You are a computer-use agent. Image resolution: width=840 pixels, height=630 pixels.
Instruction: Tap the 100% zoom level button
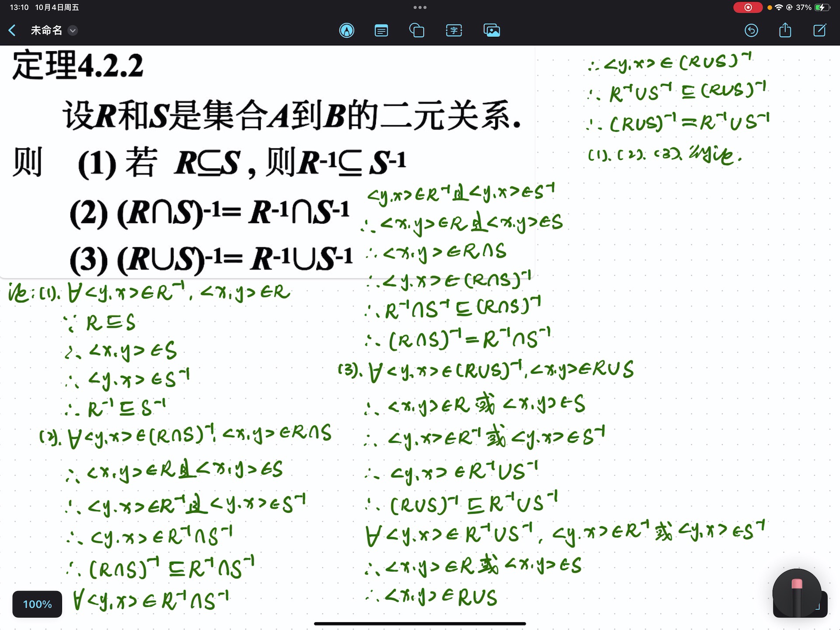pyautogui.click(x=37, y=604)
